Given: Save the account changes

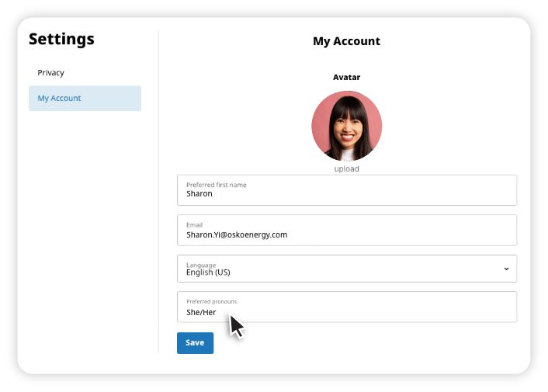Looking at the screenshot, I should coord(195,343).
